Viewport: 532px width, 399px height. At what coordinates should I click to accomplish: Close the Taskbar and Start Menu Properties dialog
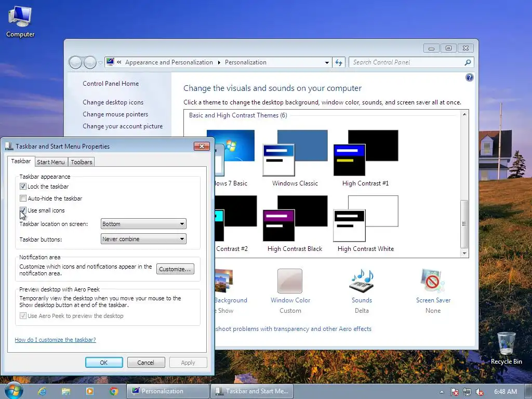pyautogui.click(x=202, y=146)
